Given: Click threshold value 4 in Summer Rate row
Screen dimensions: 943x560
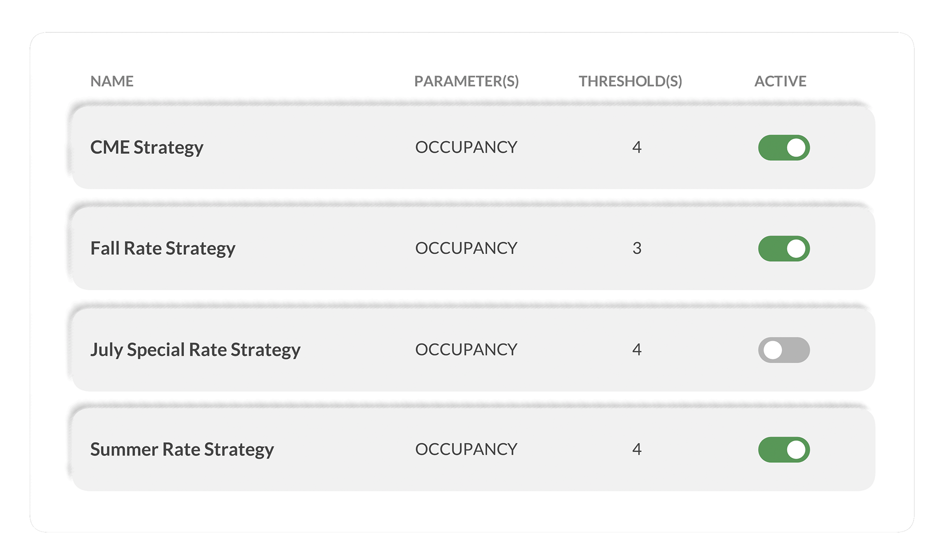Looking at the screenshot, I should click(x=637, y=449).
